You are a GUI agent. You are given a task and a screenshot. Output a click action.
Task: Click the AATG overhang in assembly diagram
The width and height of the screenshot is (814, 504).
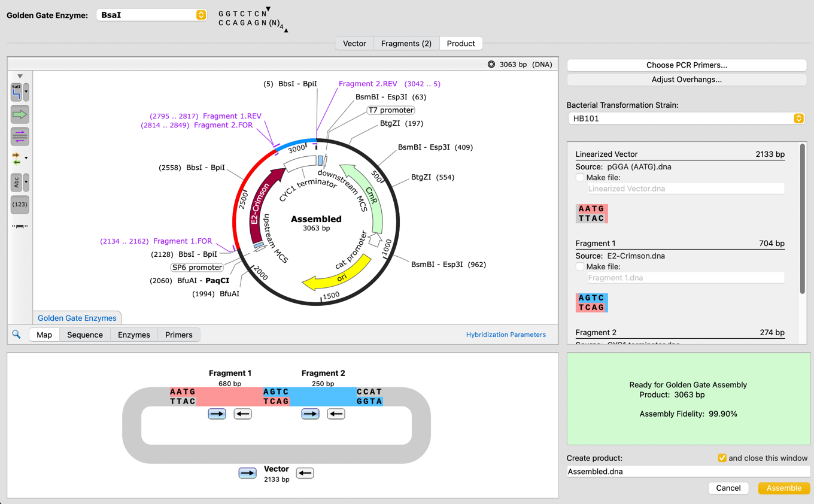pos(183,396)
